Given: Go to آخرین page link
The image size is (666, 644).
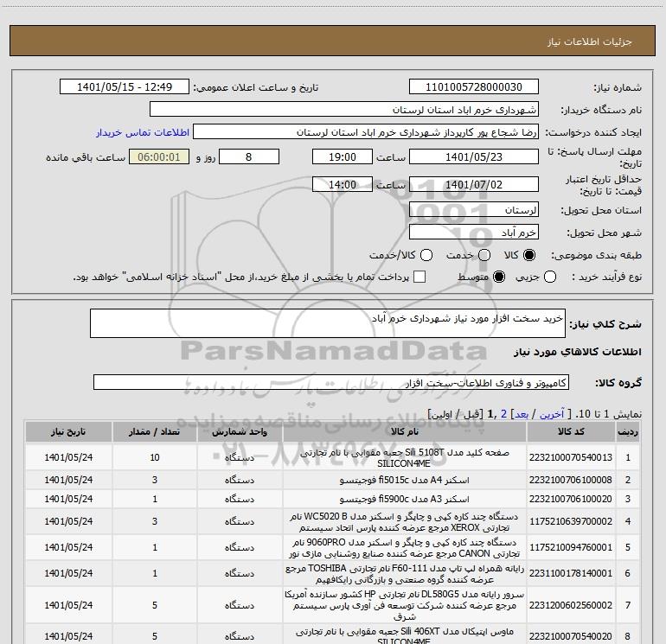Looking at the screenshot, I should tap(551, 414).
